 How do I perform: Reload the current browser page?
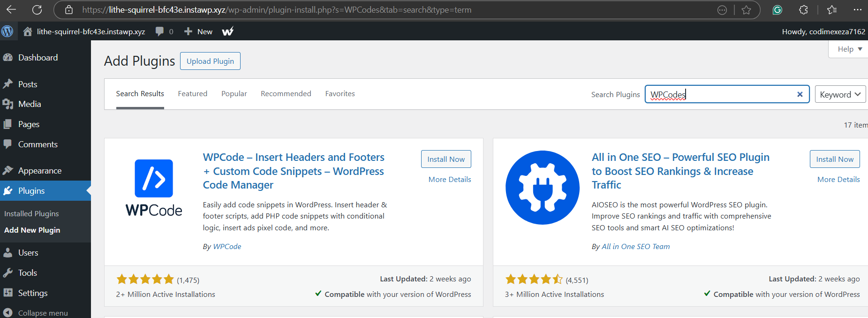tap(37, 9)
